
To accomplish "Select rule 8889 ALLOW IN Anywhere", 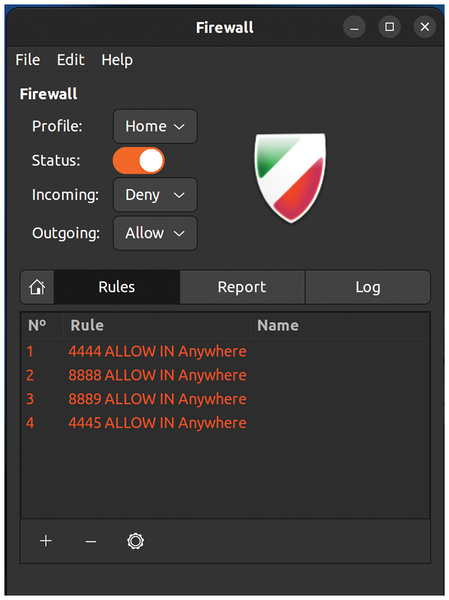I will [225, 399].
